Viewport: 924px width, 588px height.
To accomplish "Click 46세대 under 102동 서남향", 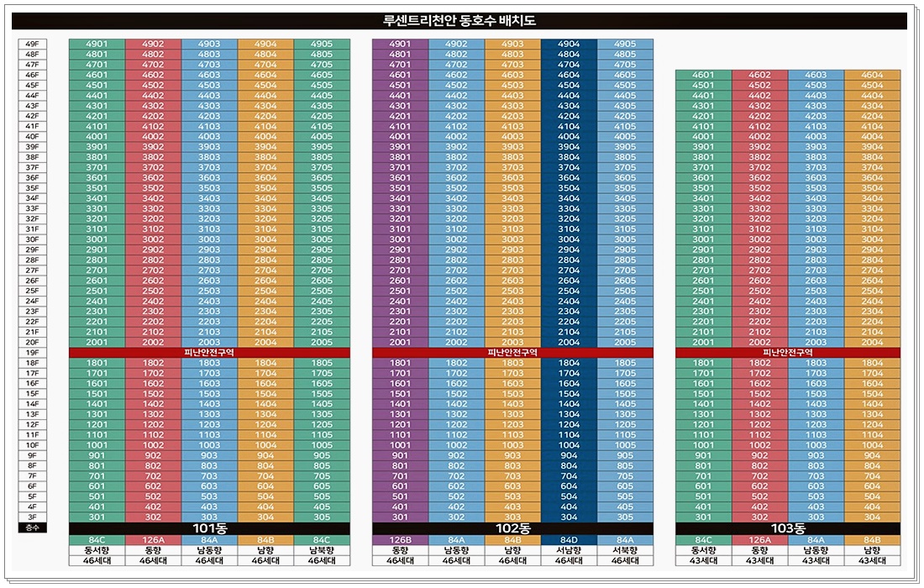I will (x=569, y=561).
